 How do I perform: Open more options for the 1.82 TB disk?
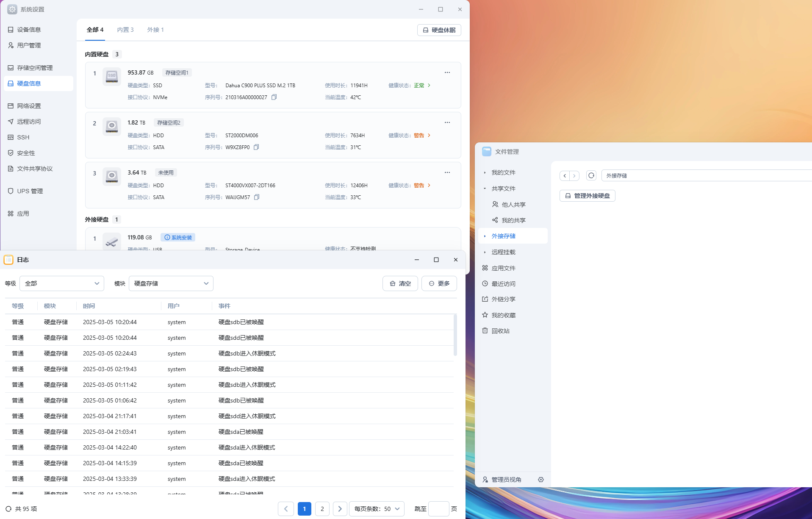point(447,122)
